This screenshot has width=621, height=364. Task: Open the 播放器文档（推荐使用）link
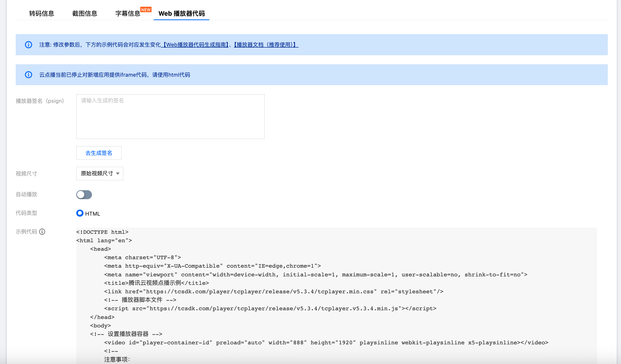[x=266, y=45]
